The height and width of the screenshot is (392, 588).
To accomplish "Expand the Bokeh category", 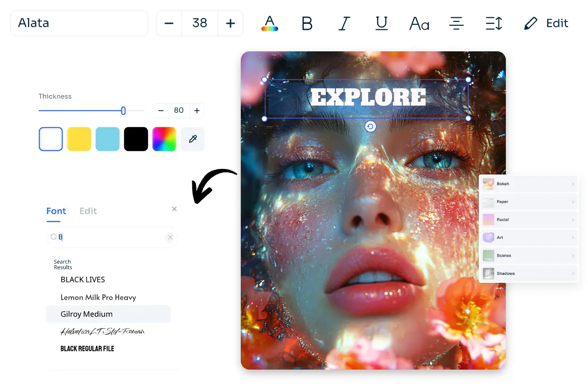I will [x=528, y=184].
